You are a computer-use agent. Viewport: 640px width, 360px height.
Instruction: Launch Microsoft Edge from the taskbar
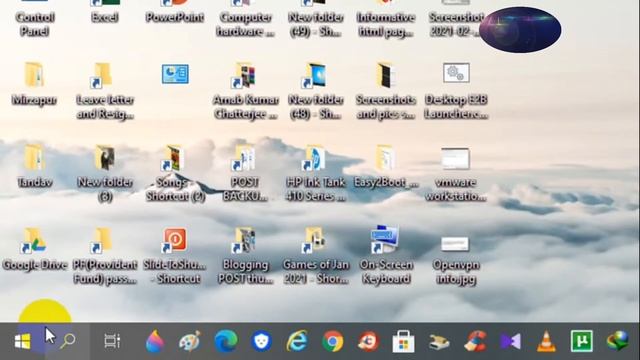pyautogui.click(x=226, y=341)
